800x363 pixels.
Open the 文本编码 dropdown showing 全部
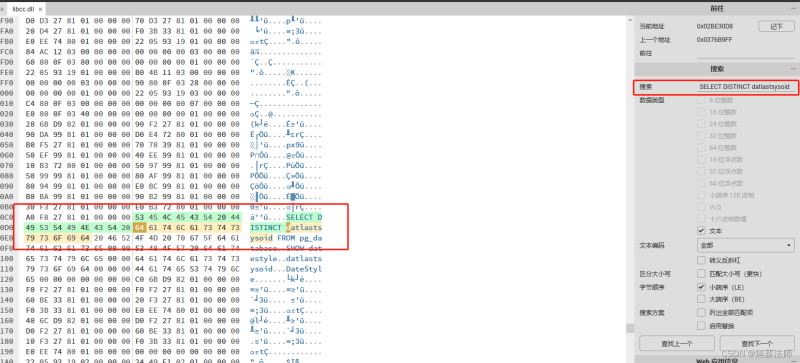(745, 245)
